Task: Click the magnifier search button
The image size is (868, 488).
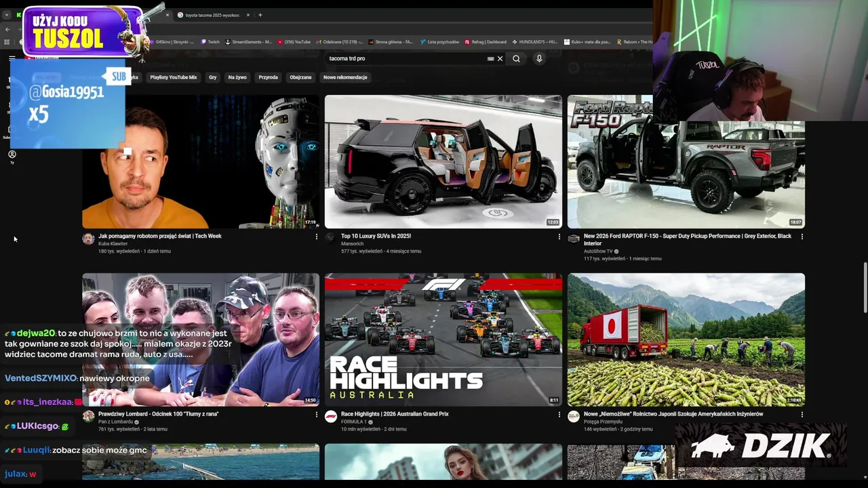Action: (x=516, y=58)
